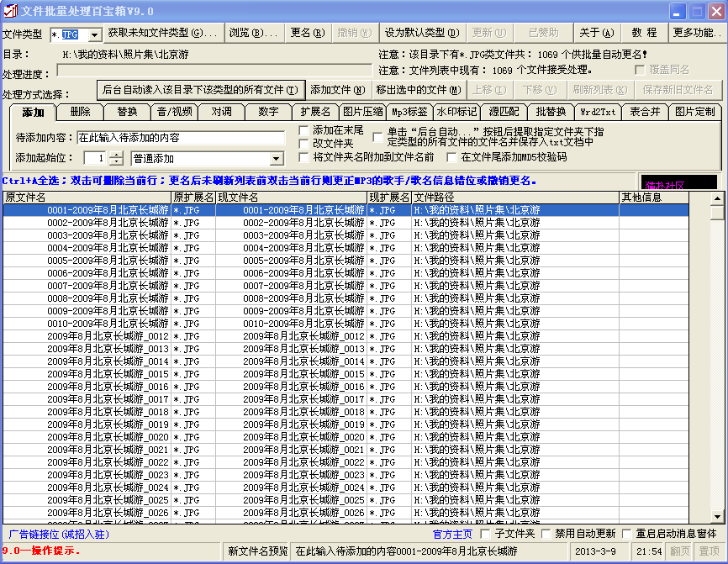Image resolution: width=728 pixels, height=564 pixels.
Task: Check the 子文件夹 option
Action: click(x=485, y=534)
